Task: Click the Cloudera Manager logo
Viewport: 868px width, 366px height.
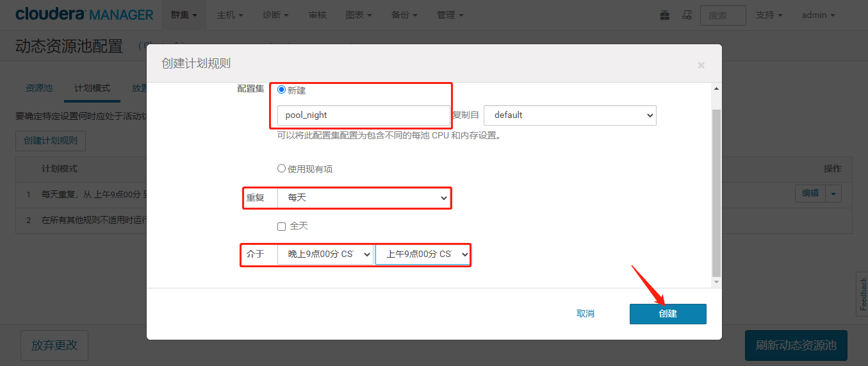Action: [85, 15]
